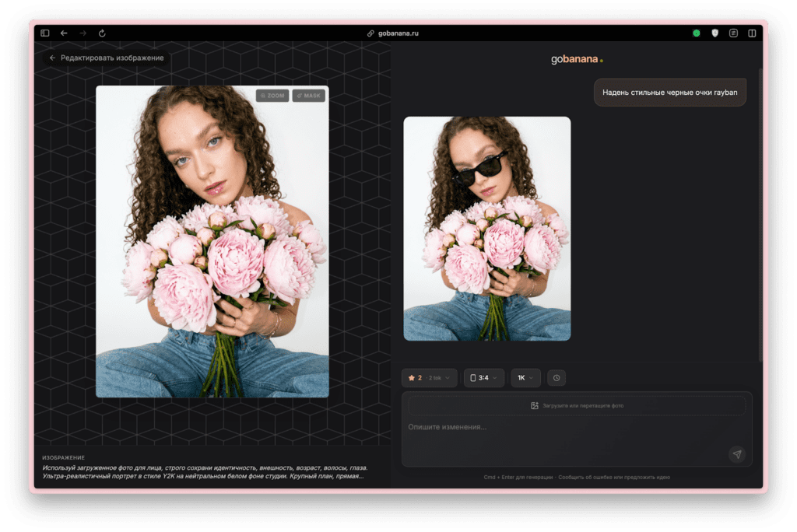The image size is (797, 532).
Task: Click the Загрузите или перетащите фото upload area
Action: tap(577, 405)
